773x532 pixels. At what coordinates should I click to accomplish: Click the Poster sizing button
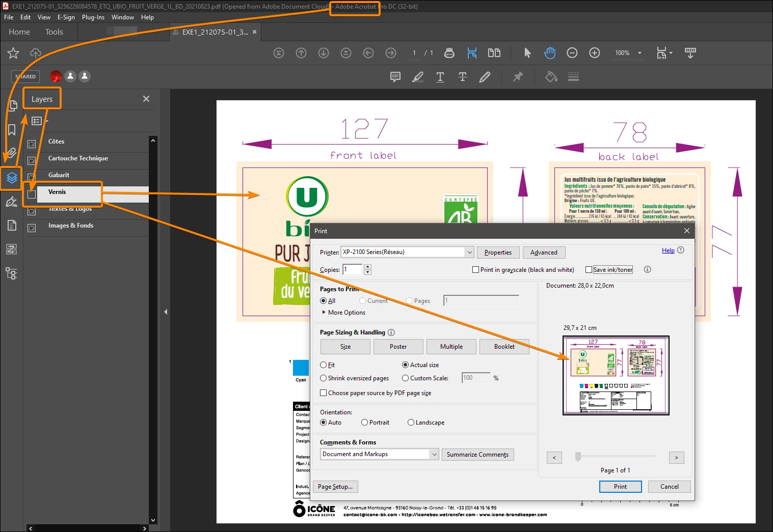pos(398,347)
